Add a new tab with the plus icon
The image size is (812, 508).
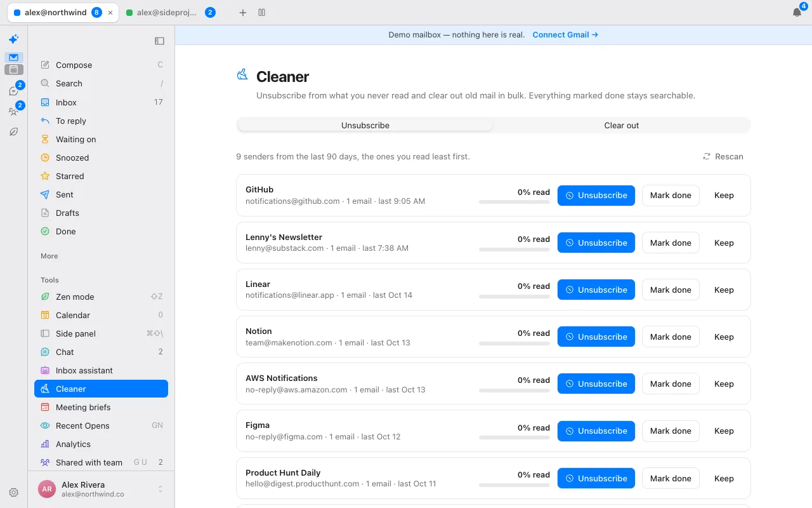coord(242,13)
